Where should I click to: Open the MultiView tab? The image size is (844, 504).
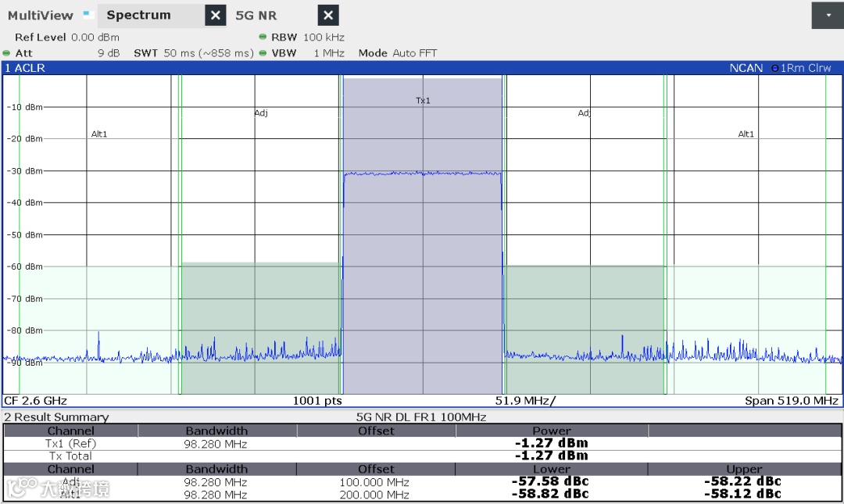pyautogui.click(x=41, y=15)
